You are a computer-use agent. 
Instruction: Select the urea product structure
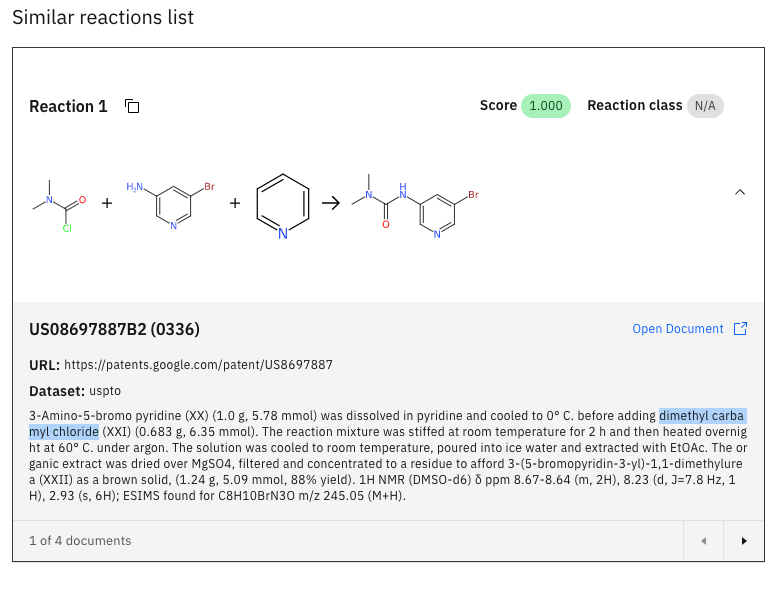point(414,204)
